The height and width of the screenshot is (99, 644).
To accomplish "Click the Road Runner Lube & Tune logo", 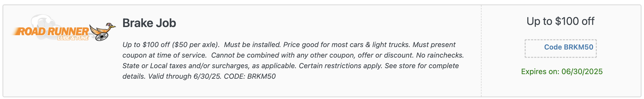I will [64, 28].
